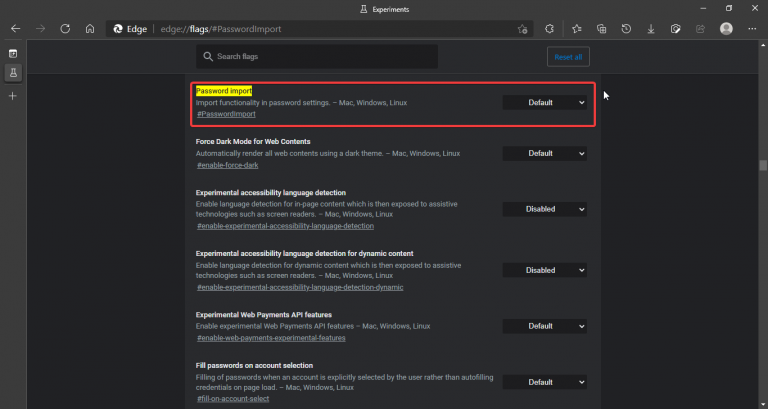Open the Collections icon
This screenshot has width=768, height=409.
601,29
